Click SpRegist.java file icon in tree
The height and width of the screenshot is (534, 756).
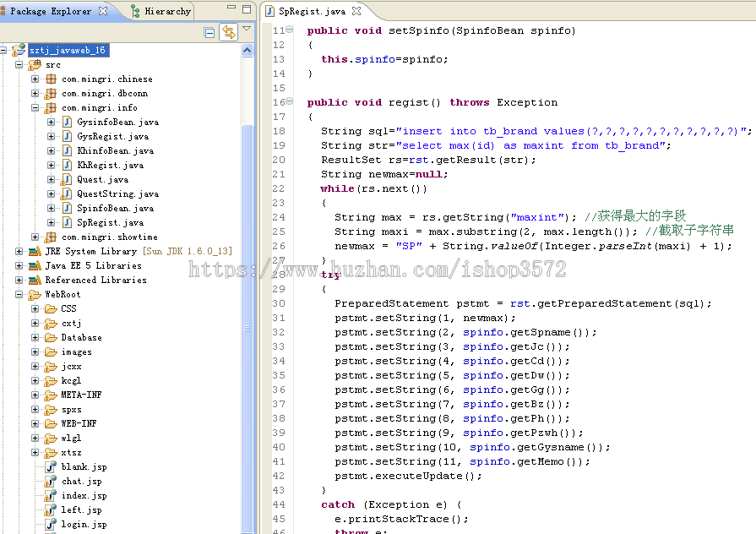coord(67,222)
